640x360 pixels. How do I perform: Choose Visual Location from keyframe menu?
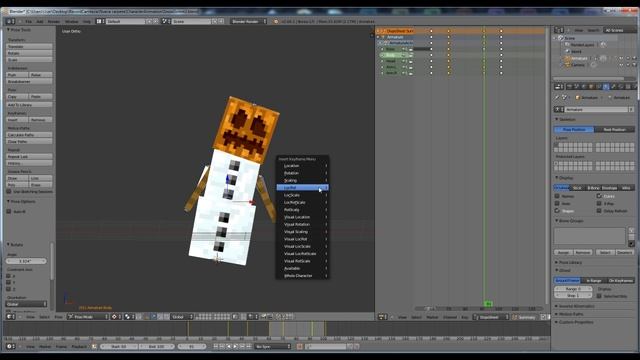point(302,217)
